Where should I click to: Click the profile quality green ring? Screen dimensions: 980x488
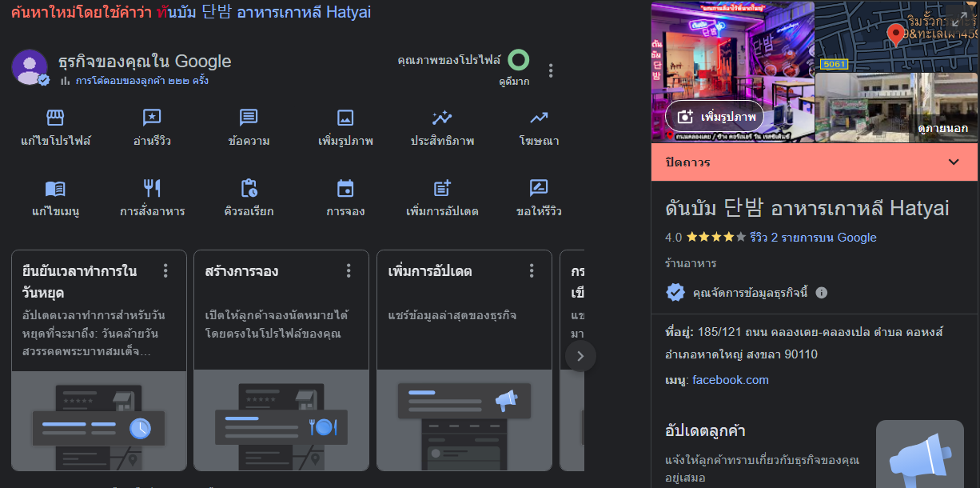pos(519,60)
